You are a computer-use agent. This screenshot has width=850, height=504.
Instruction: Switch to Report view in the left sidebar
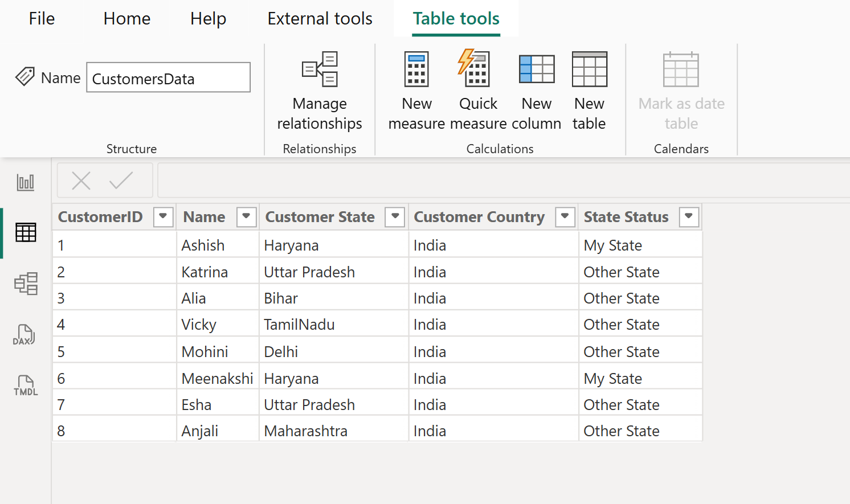[x=25, y=182]
